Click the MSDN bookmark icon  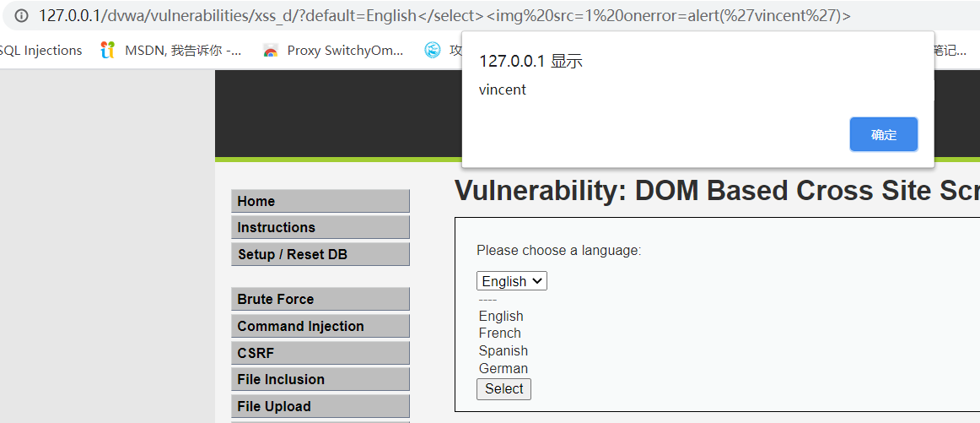click(107, 51)
